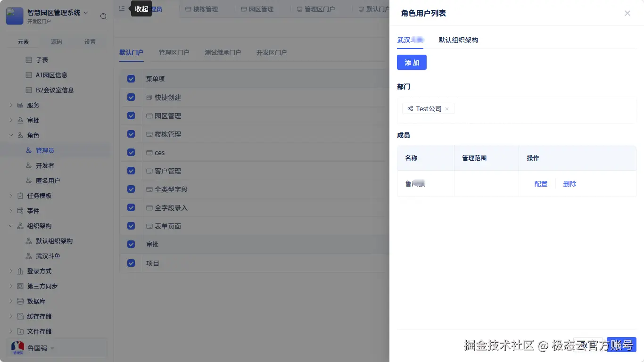
Task: Click the role icon beside 开发者
Action: pyautogui.click(x=29, y=165)
